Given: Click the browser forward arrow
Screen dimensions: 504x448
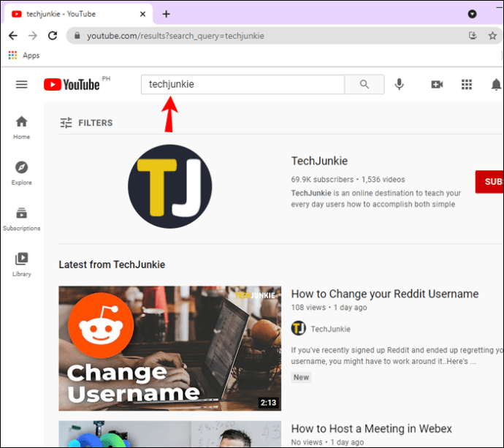Looking at the screenshot, I should [33, 35].
